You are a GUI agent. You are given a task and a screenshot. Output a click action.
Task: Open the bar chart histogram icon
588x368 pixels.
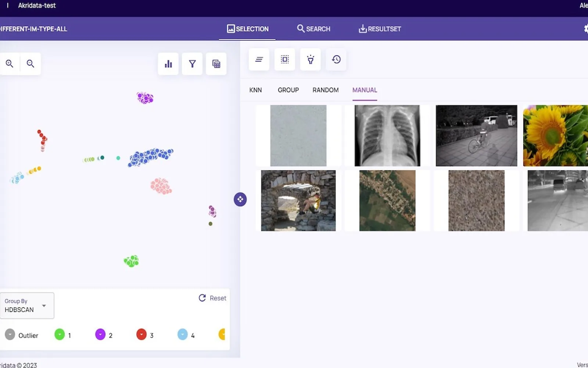[168, 64]
